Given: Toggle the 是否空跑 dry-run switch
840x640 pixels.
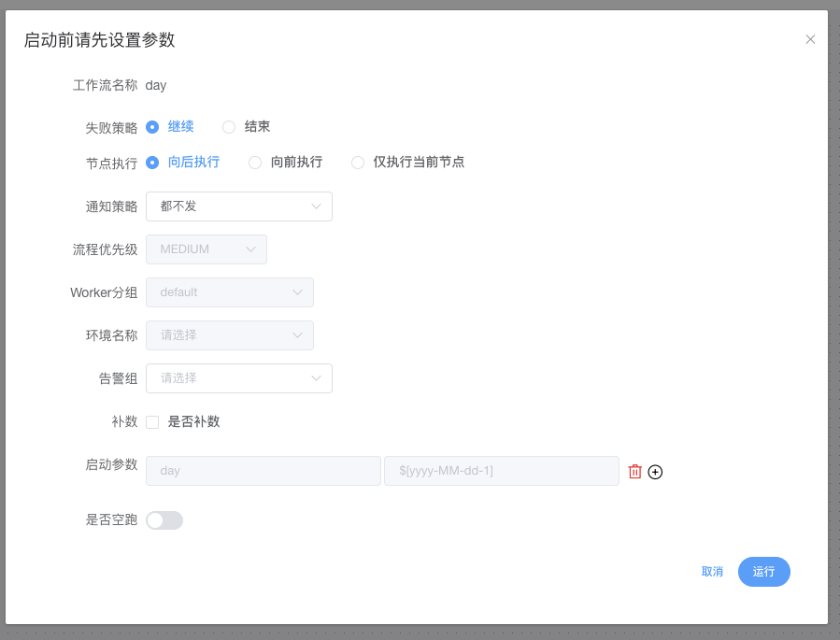Looking at the screenshot, I should (164, 520).
